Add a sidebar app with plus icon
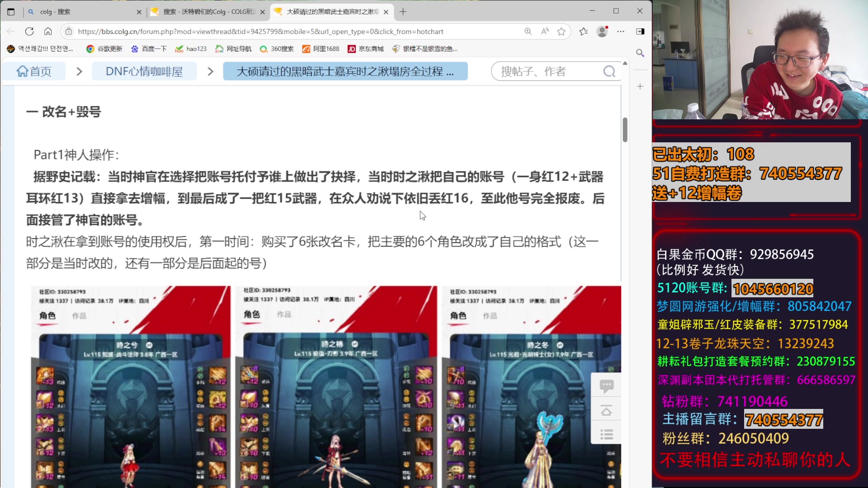The height and width of the screenshot is (488, 868). tap(640, 86)
